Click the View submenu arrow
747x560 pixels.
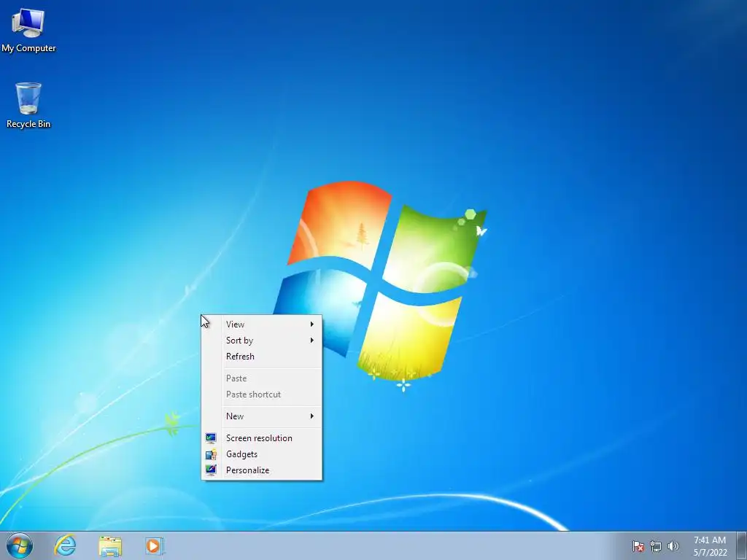(x=312, y=324)
